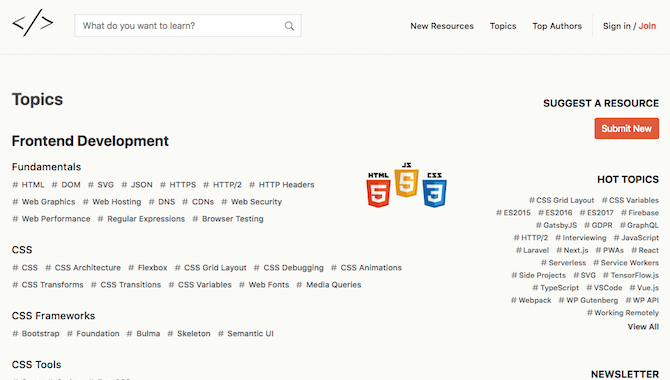Image resolution: width=670 pixels, height=380 pixels.
Task: Open the SVG tag under Fundamentals
Action: tap(101, 185)
